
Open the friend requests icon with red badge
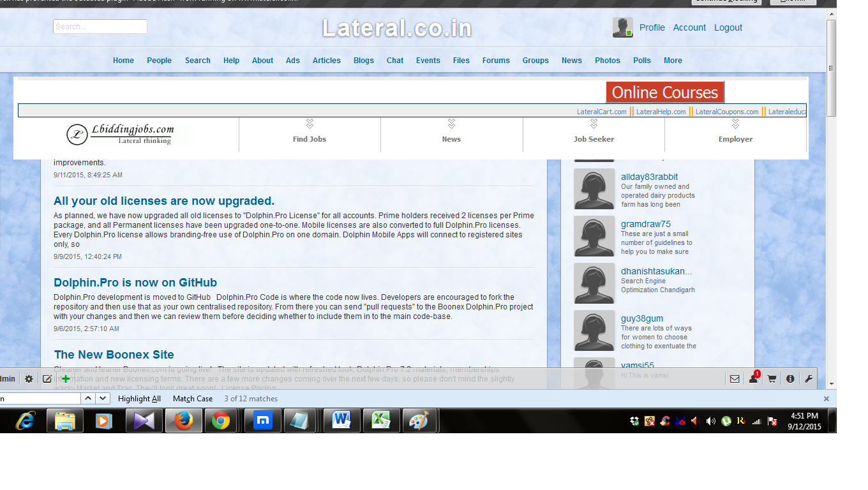(754, 378)
